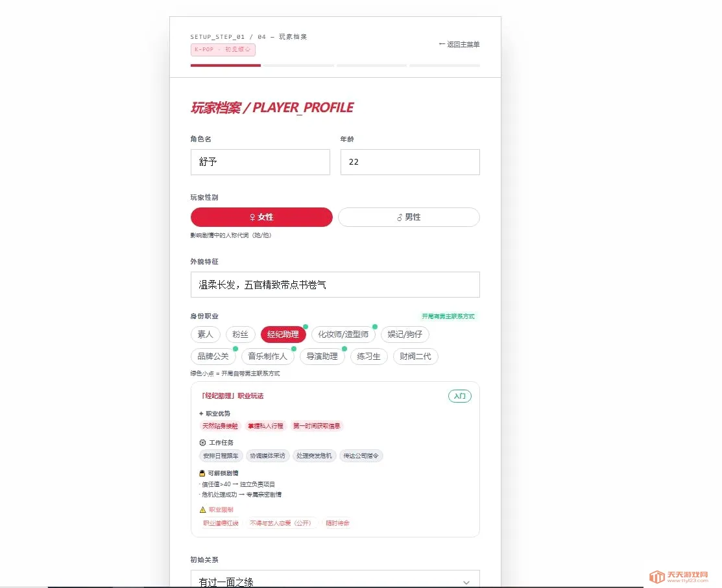Click the 年龄 input field showing 22
This screenshot has height=588, width=722.
[410, 162]
